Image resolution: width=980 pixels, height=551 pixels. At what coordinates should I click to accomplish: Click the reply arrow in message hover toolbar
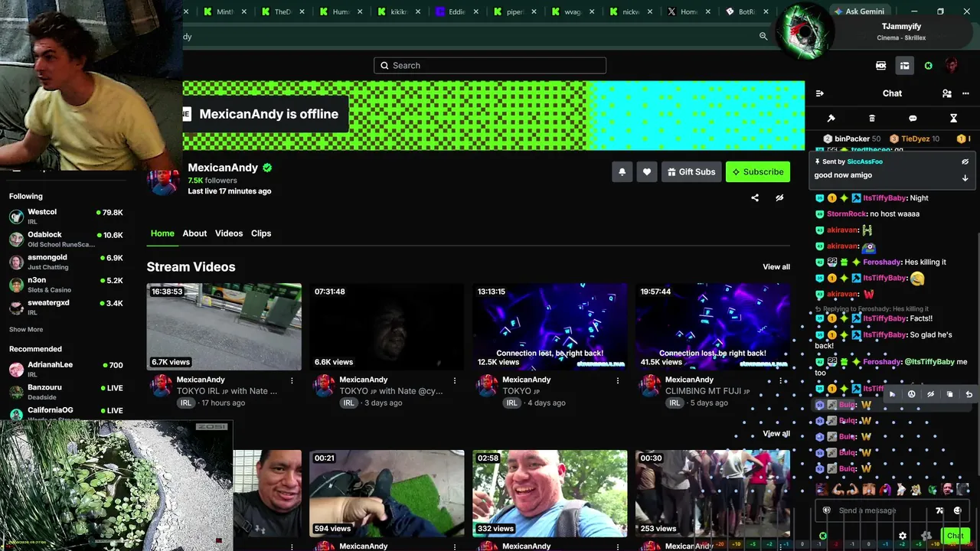(x=969, y=395)
